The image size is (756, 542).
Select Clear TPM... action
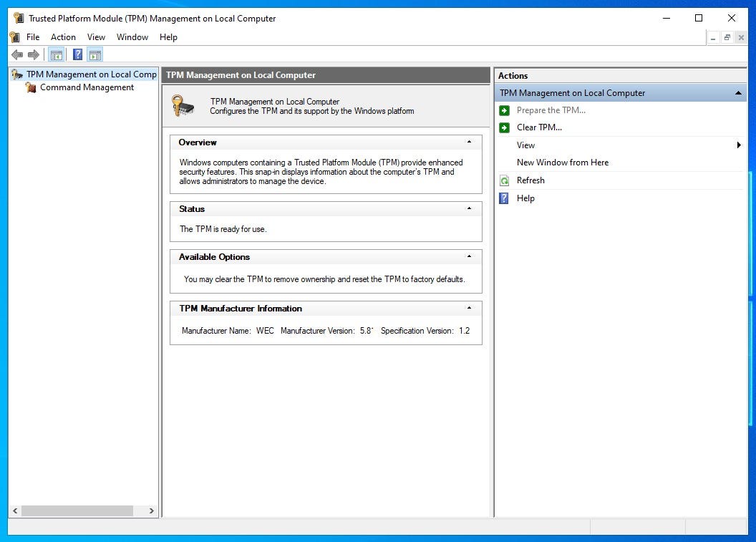(x=539, y=127)
